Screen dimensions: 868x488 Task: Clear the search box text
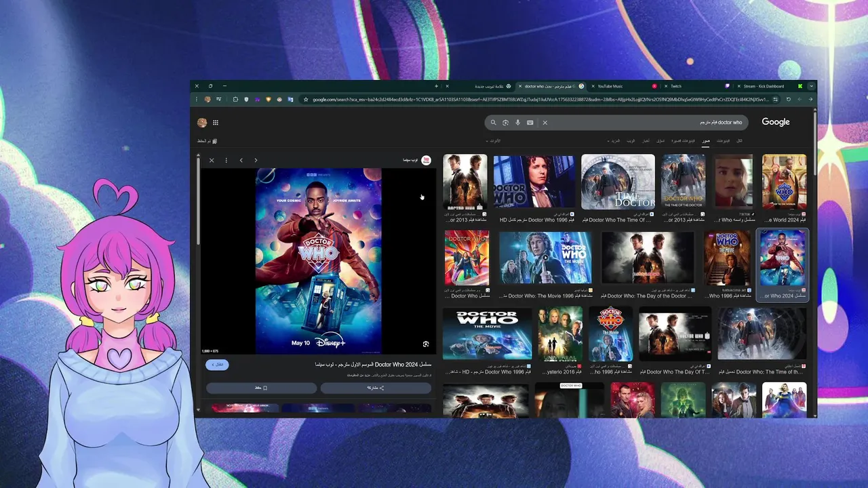coord(545,123)
